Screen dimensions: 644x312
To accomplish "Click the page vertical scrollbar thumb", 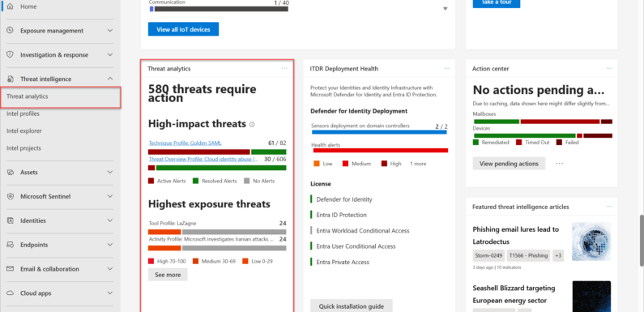I will (641, 240).
